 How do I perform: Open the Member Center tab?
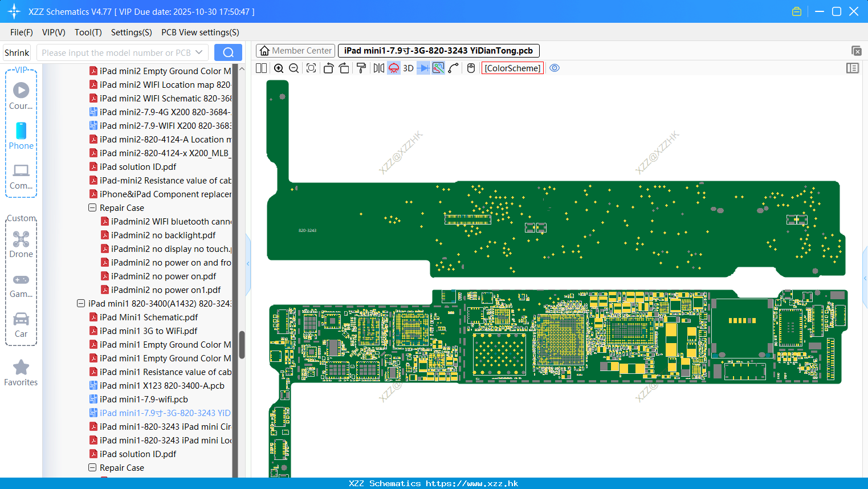(295, 51)
